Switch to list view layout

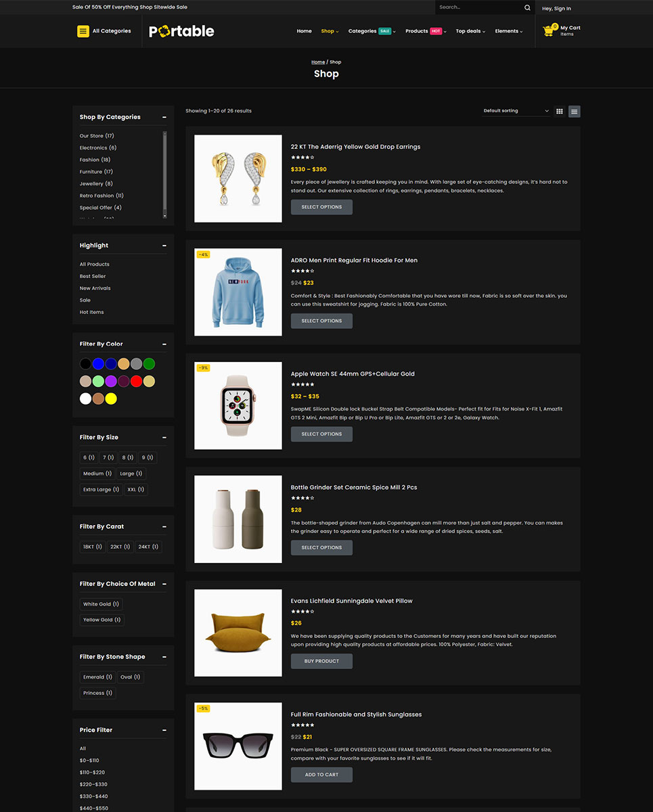[x=574, y=112]
